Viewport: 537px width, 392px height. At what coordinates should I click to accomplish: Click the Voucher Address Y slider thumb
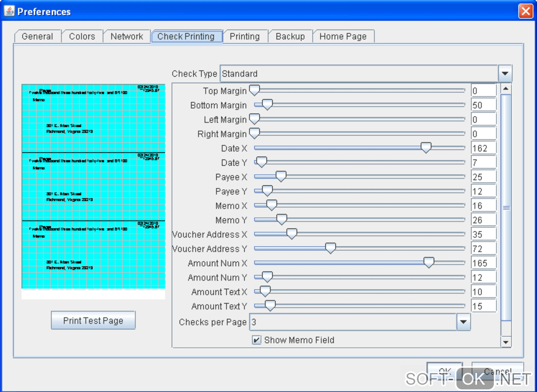click(x=331, y=248)
